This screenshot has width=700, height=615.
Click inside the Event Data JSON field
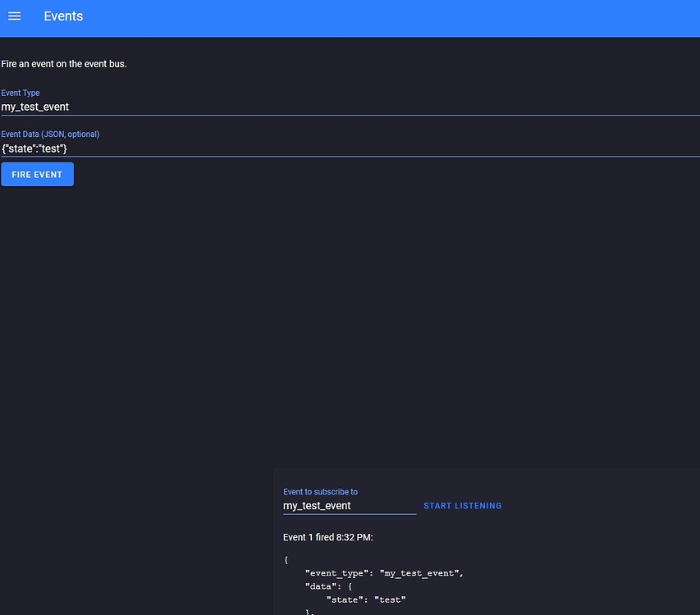[164, 148]
